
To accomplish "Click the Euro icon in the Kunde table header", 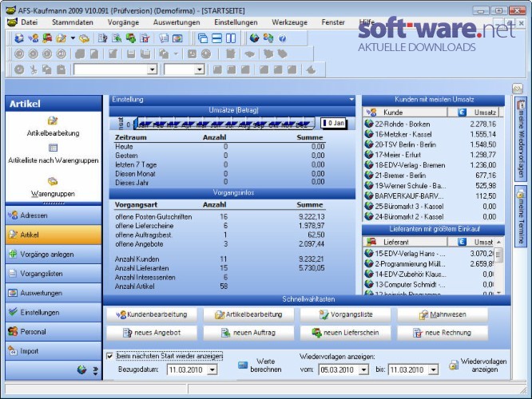I will [x=462, y=113].
